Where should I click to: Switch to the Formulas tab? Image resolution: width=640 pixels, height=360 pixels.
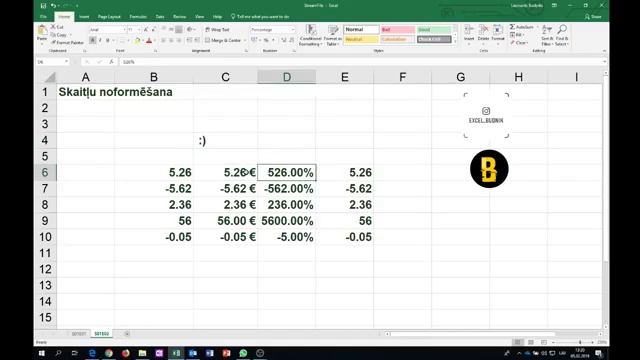(x=138, y=17)
